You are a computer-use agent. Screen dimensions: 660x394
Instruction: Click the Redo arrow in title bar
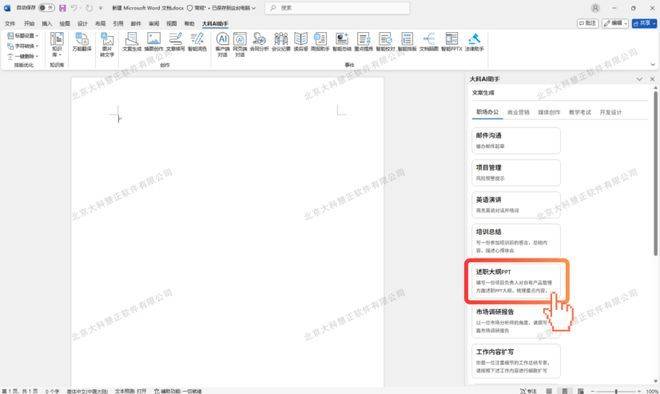[x=89, y=8]
